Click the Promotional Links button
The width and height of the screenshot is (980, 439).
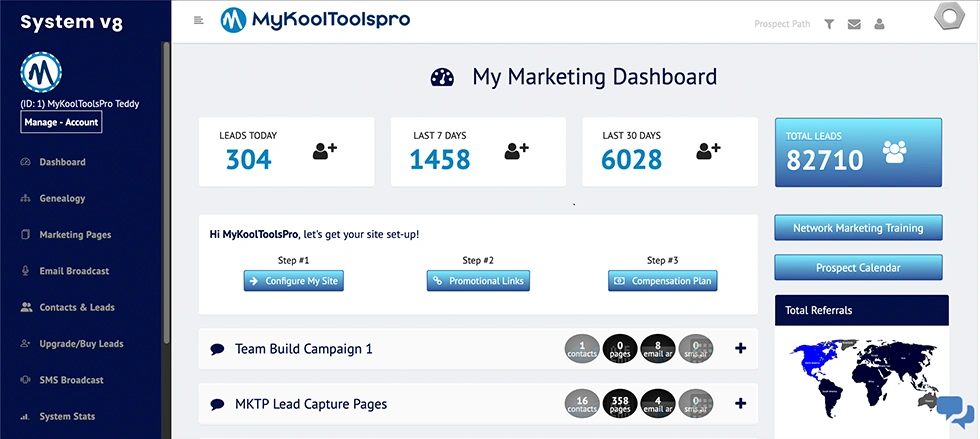point(478,281)
